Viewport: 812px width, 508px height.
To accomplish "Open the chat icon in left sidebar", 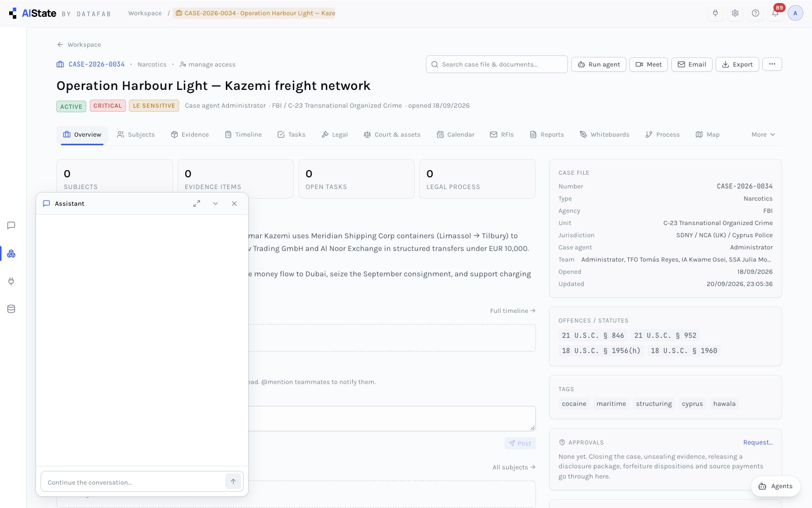I will tap(11, 226).
